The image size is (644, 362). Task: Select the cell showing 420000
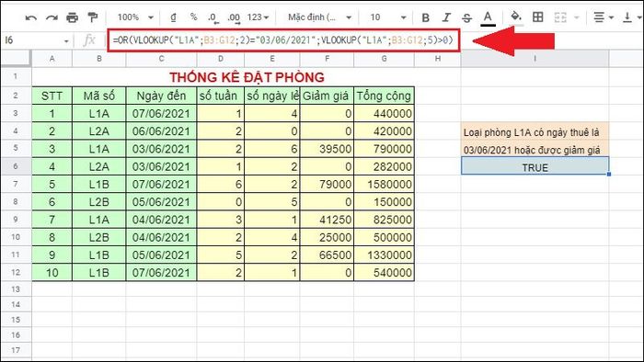coord(384,131)
